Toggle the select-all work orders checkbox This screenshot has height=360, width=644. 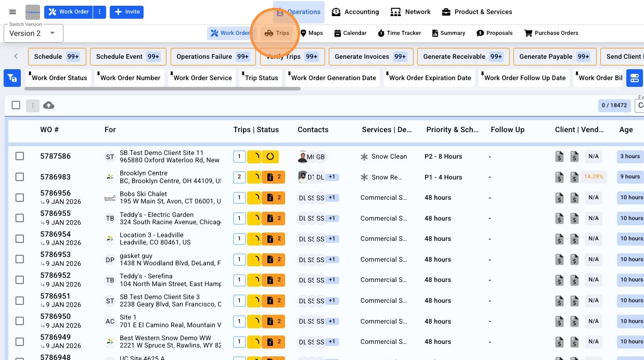click(x=16, y=105)
